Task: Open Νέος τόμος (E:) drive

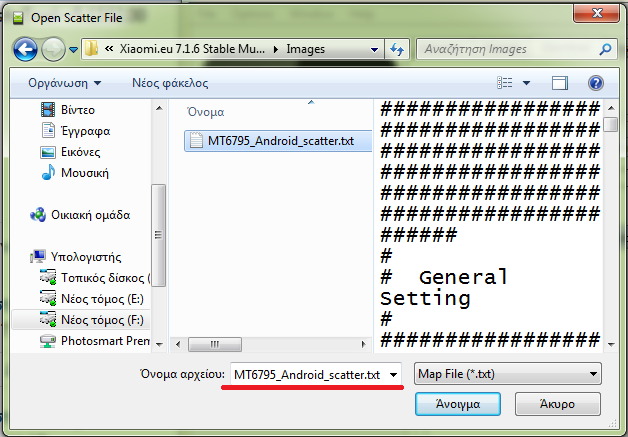Action: click(92, 299)
